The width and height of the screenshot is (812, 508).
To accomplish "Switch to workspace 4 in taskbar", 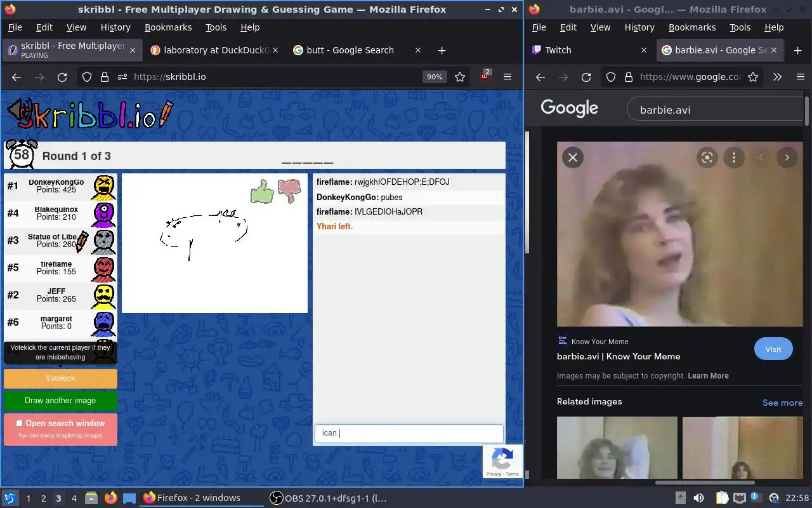I will click(x=74, y=498).
